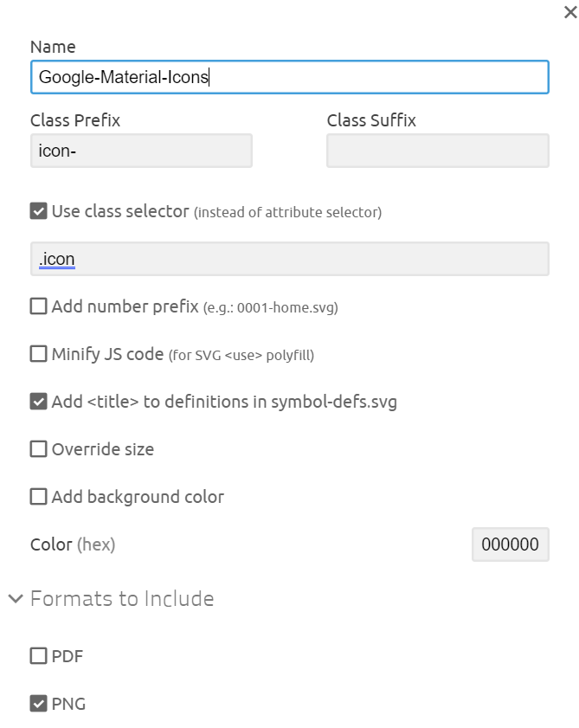This screenshot has height=728, width=579.
Task: Enable Minify JS code checkbox
Action: (x=39, y=354)
